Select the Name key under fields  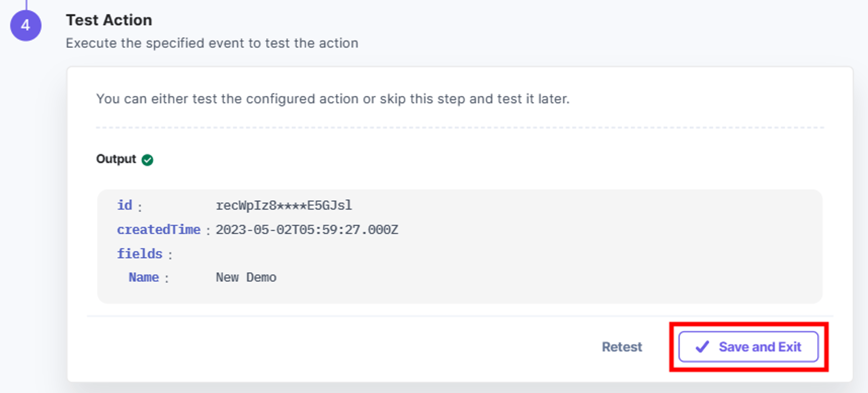144,277
